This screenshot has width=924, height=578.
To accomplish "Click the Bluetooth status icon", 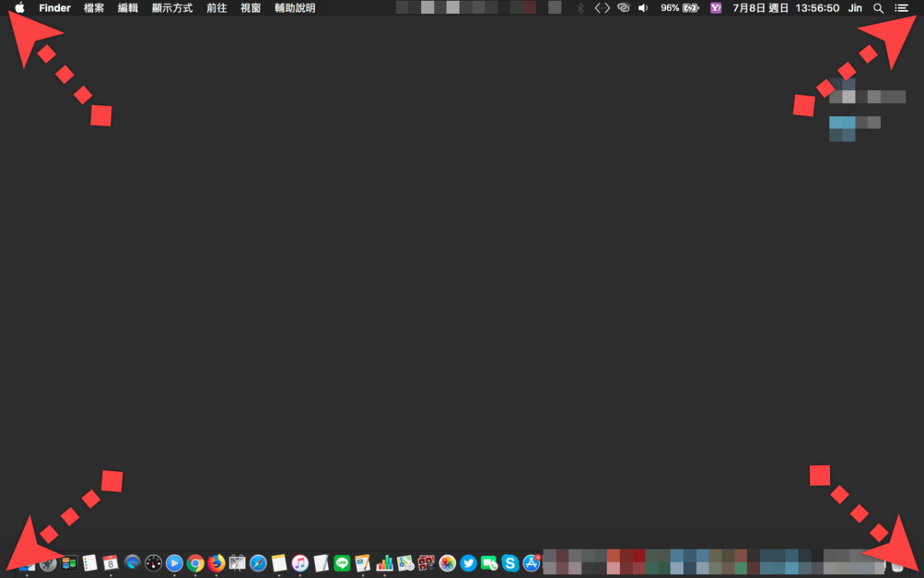I will [581, 8].
